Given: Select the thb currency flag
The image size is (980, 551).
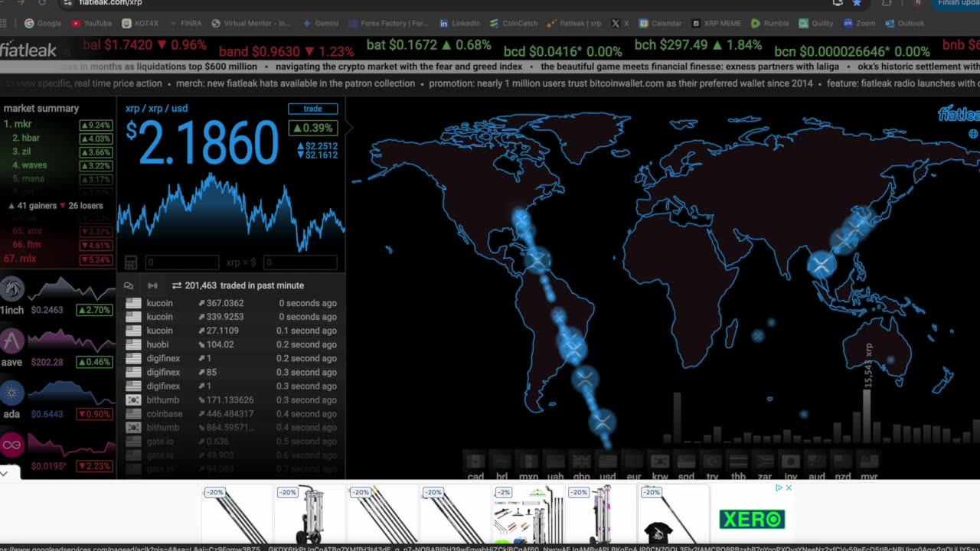Looking at the screenshot, I should tap(738, 461).
